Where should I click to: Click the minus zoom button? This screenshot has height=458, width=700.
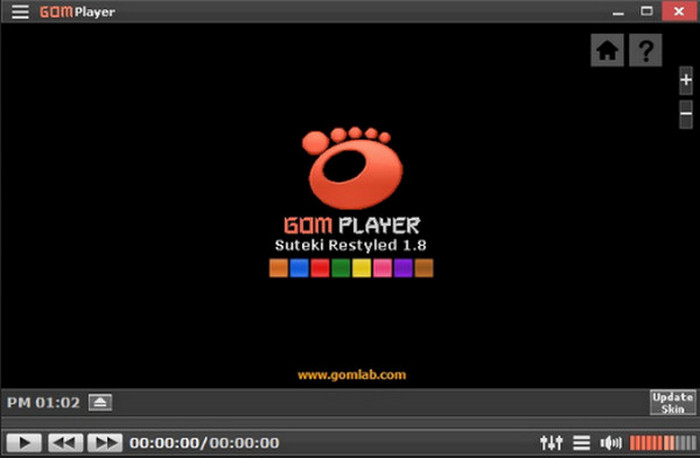tap(686, 114)
